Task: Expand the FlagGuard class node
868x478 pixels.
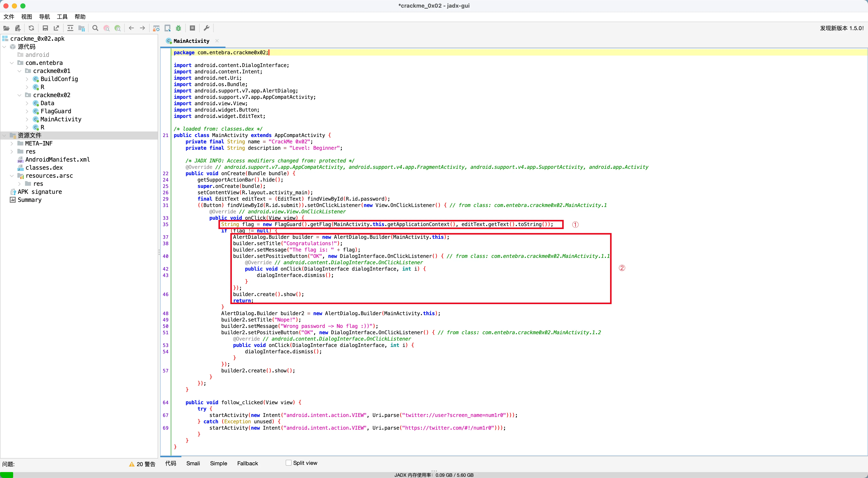Action: [27, 111]
